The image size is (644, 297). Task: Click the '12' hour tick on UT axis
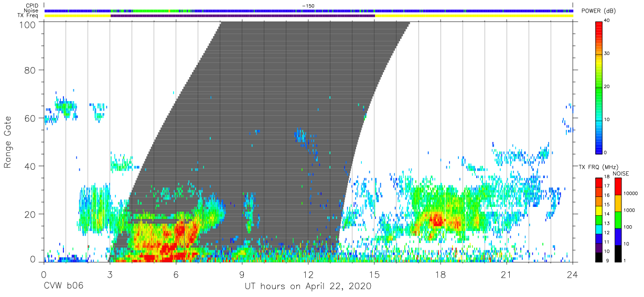tap(308, 274)
